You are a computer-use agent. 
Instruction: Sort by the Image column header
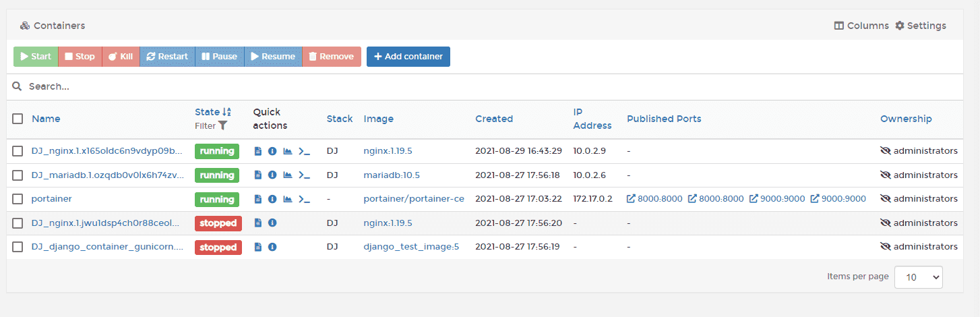coord(379,119)
